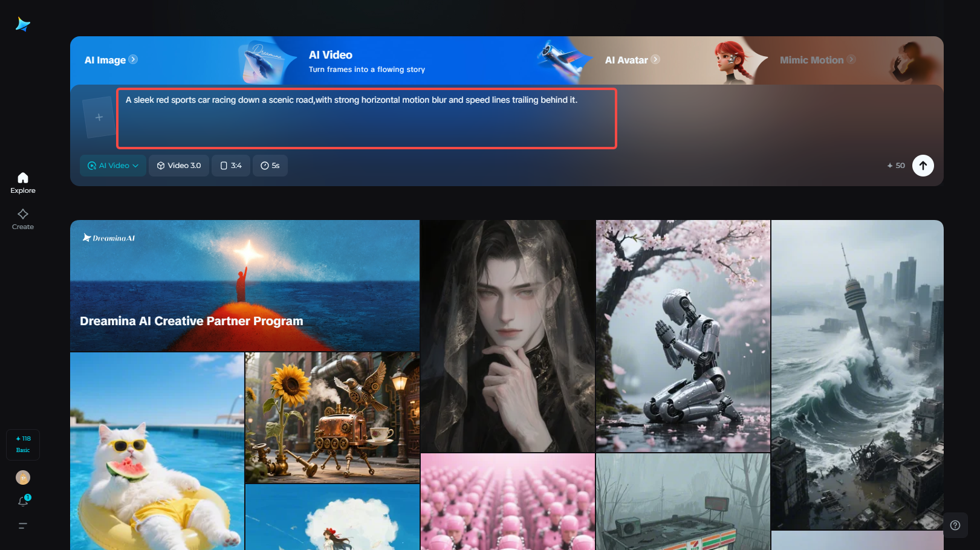Click the AI Image arrow icon

[133, 59]
